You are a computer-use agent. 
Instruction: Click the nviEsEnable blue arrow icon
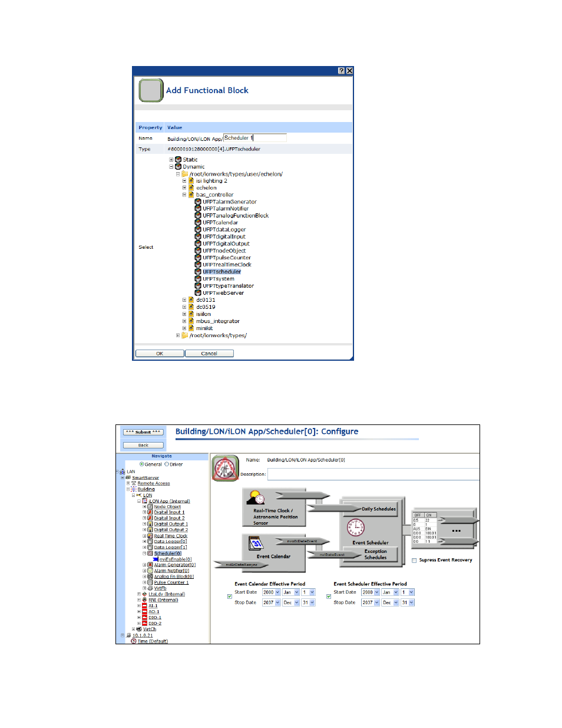tap(156, 559)
